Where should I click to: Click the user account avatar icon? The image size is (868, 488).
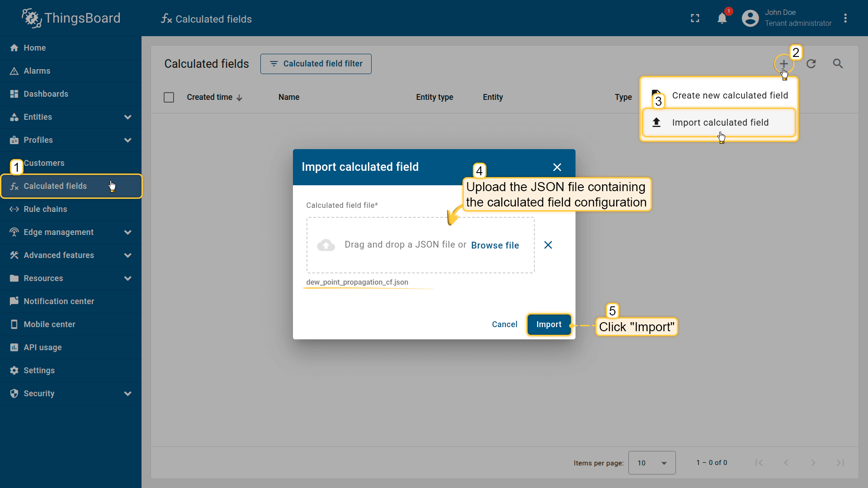click(x=750, y=19)
